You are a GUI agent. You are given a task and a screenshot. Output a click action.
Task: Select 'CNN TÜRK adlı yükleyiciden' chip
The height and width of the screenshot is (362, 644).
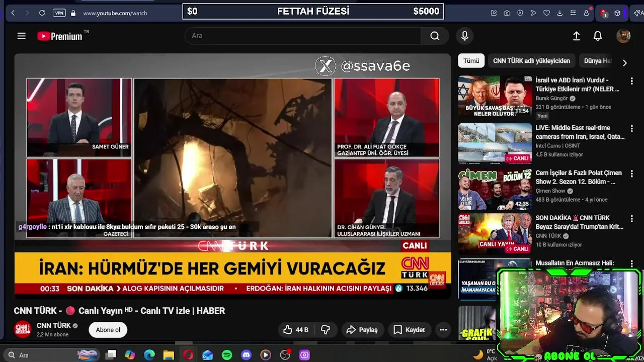(x=531, y=61)
